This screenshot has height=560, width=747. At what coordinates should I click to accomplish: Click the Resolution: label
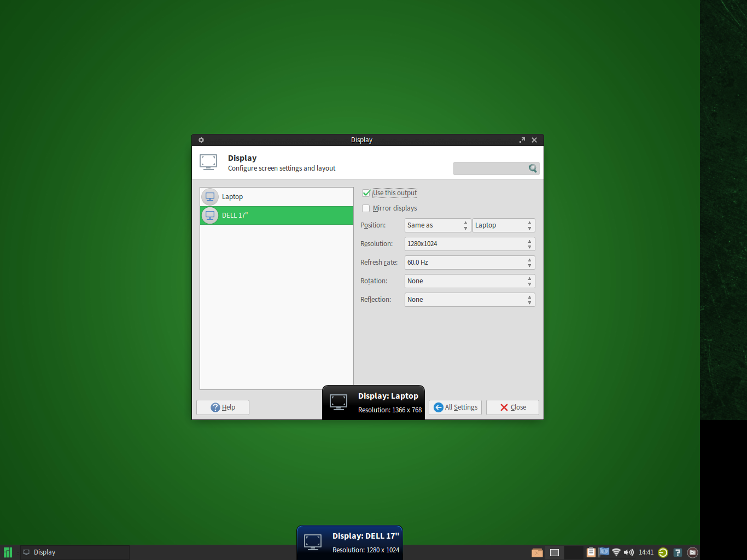click(x=376, y=244)
